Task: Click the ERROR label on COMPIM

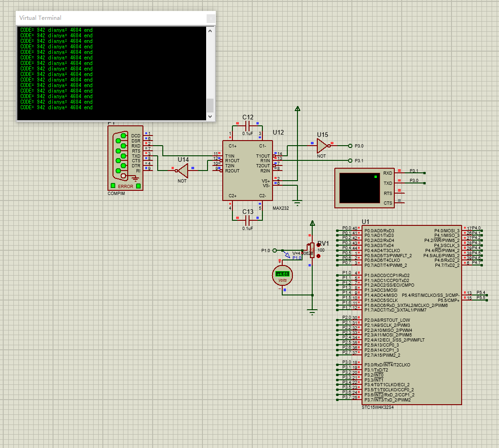Action: pos(125,186)
